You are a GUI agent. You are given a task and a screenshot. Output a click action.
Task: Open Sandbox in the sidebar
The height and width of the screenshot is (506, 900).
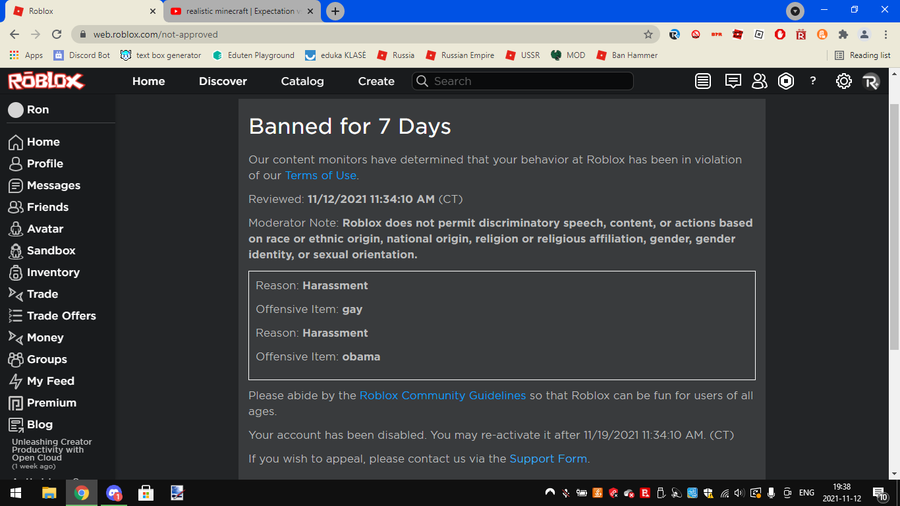(41, 251)
